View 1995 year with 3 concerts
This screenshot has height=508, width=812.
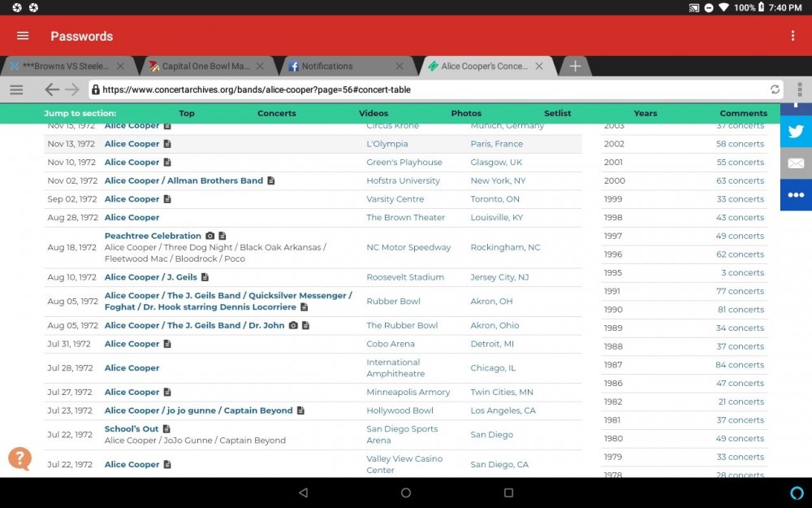(x=684, y=272)
